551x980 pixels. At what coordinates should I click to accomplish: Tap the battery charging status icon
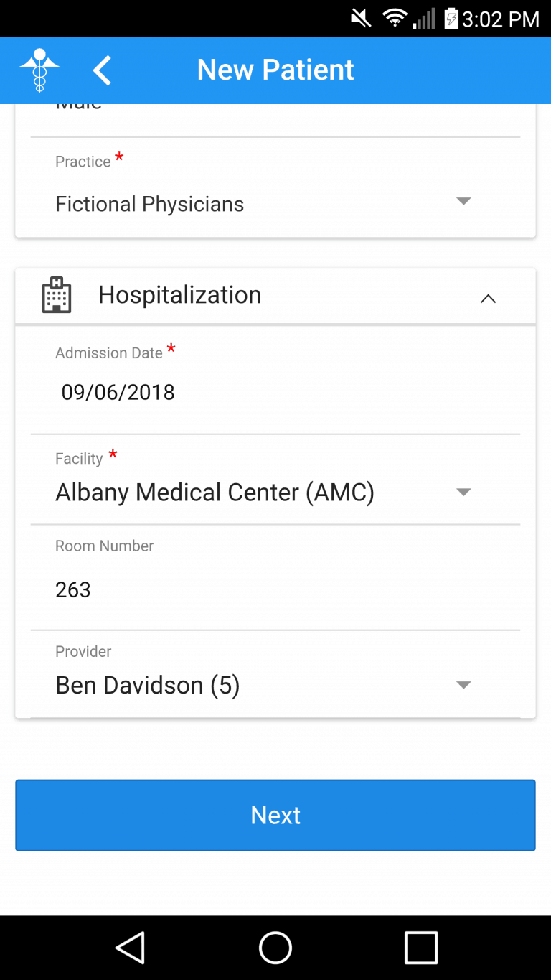pos(451,18)
